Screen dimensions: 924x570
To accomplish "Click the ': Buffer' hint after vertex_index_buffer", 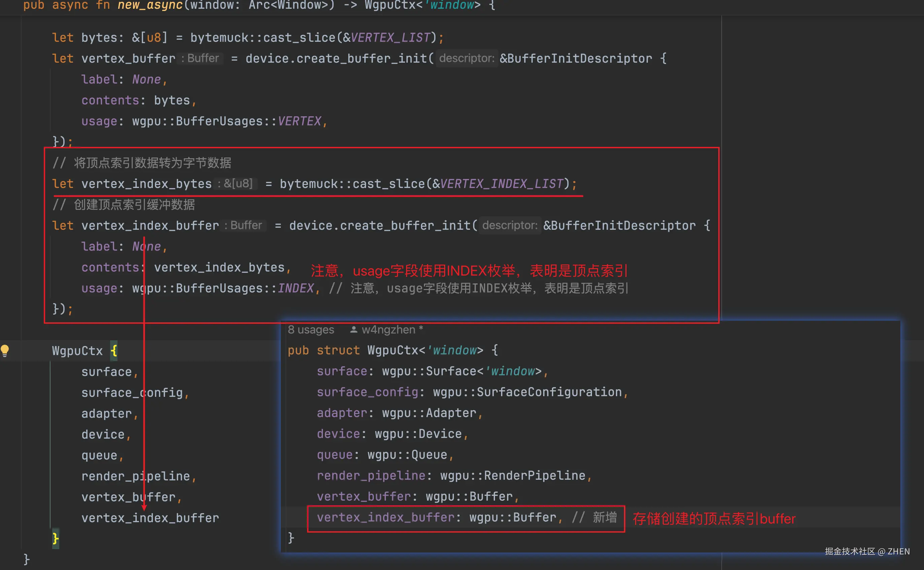I will (x=243, y=225).
